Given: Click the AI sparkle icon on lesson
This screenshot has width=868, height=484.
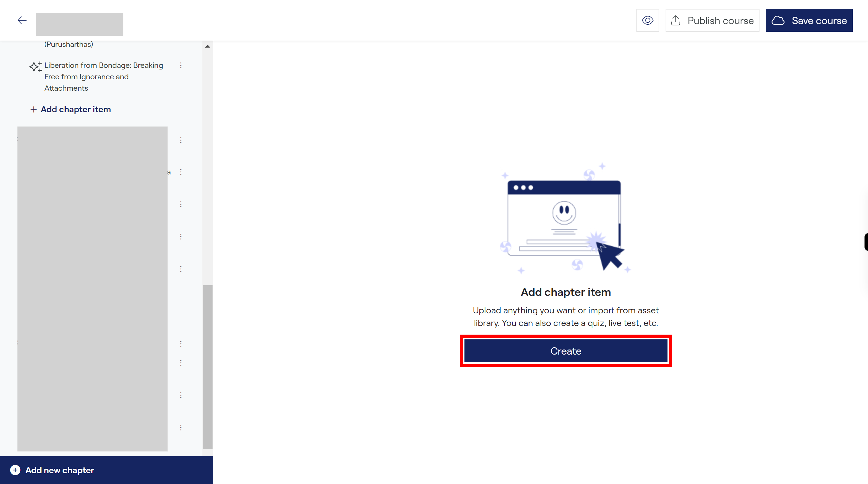Looking at the screenshot, I should (x=35, y=66).
